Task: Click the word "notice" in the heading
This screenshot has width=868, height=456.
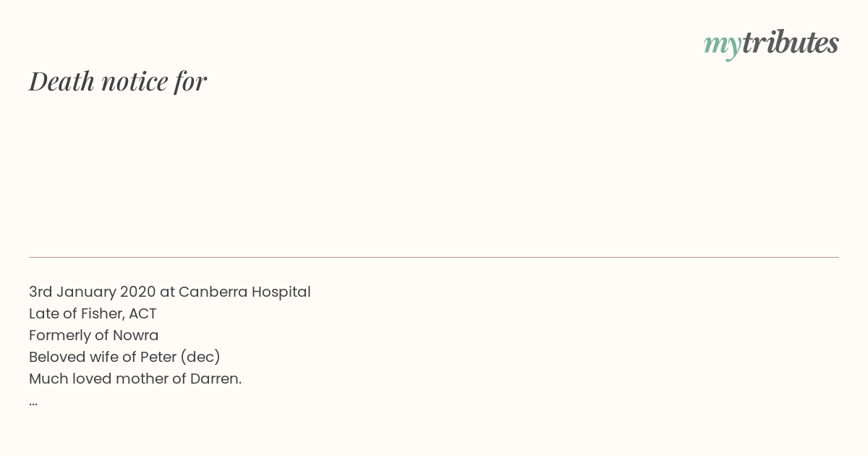Action: [135, 82]
